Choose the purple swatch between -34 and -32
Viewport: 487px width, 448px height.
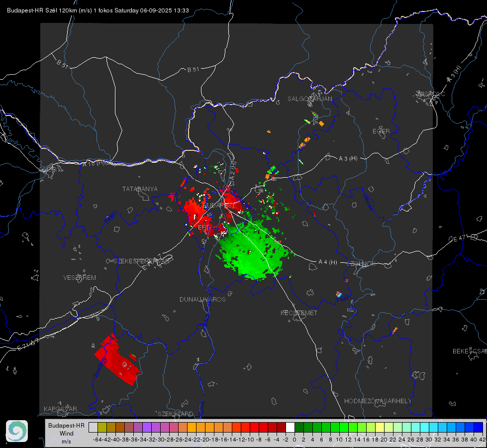147,427
